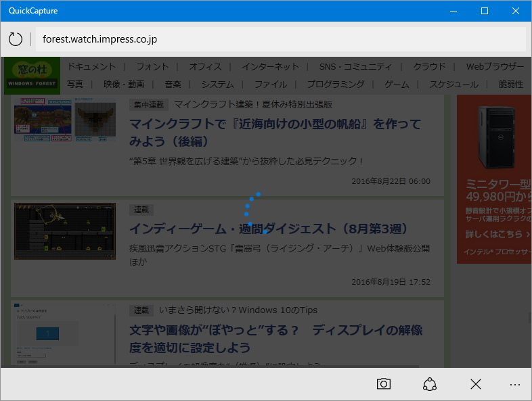Screen dimensions: 532x401
Task: Click the 2016年8月22日 06:00 date text
Action: [391, 181]
